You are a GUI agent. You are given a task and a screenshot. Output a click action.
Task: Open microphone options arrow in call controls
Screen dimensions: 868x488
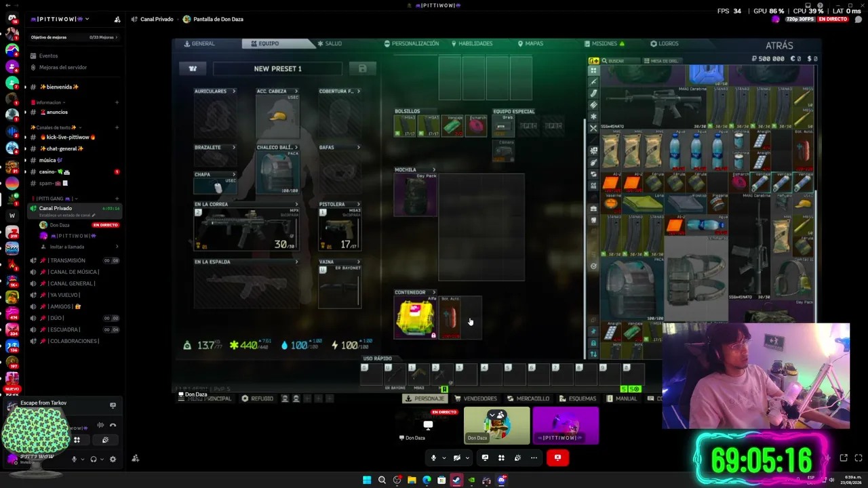[443, 457]
